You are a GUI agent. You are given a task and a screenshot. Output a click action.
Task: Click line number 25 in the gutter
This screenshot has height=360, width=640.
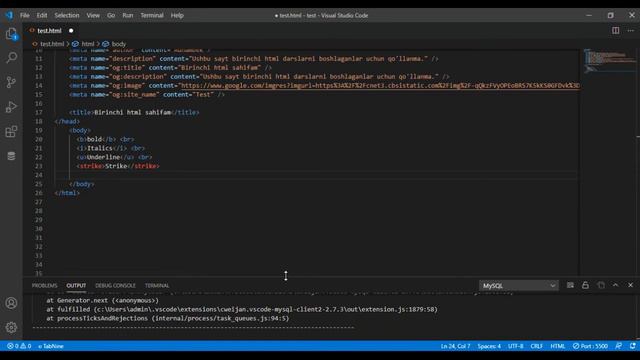(38, 184)
